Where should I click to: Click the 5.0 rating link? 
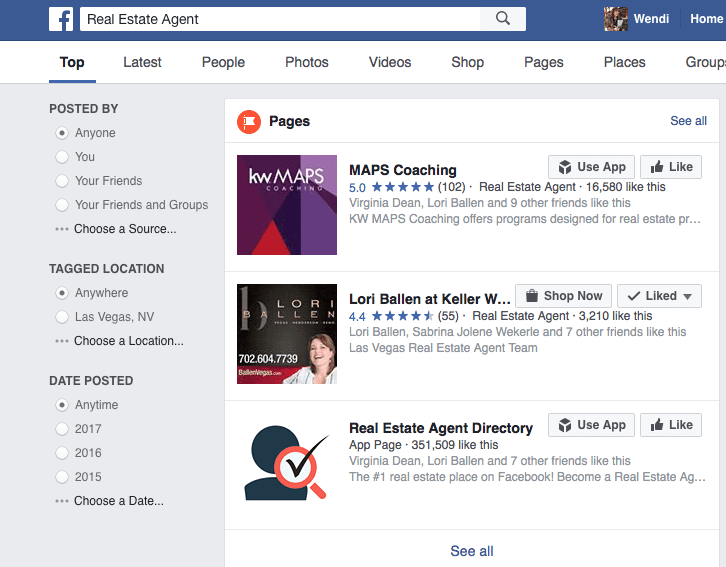(357, 188)
